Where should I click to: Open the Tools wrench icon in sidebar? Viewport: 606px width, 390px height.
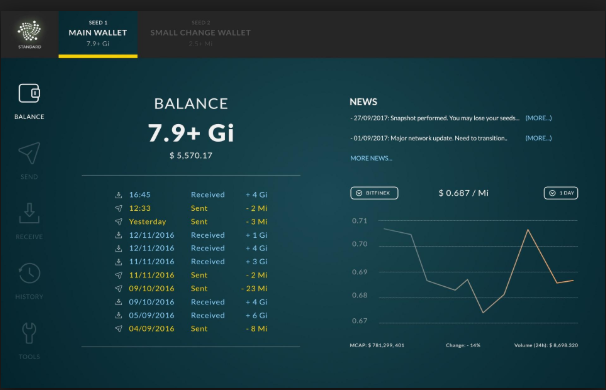point(29,333)
